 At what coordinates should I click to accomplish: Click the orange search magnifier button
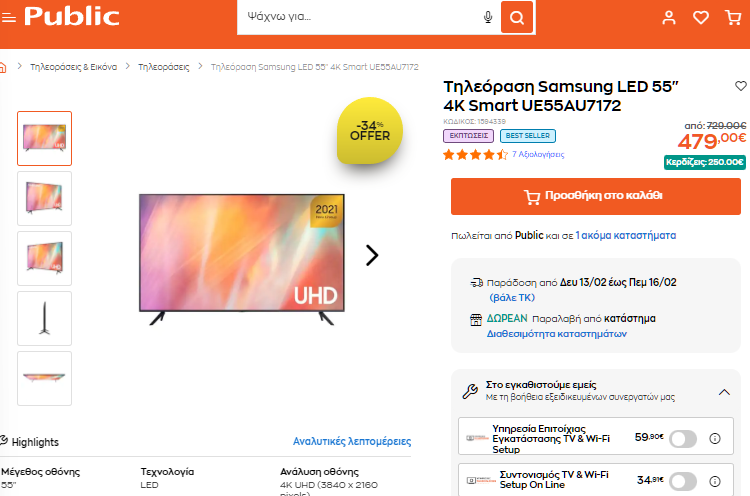point(517,17)
